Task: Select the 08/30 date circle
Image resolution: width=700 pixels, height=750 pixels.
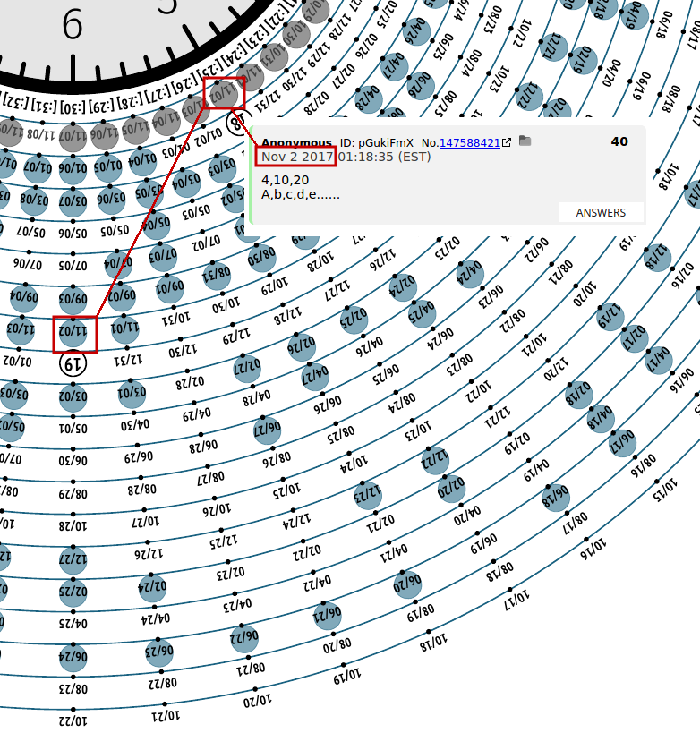Action: tap(261, 259)
